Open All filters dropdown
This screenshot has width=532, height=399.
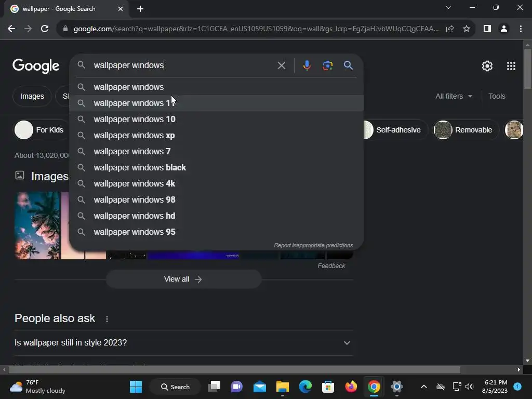(x=454, y=96)
